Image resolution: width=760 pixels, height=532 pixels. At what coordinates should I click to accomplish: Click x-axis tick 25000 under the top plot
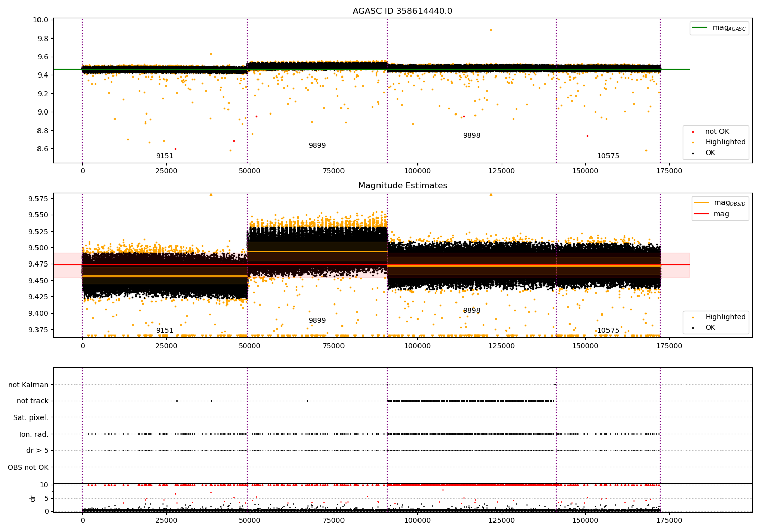[x=166, y=171]
